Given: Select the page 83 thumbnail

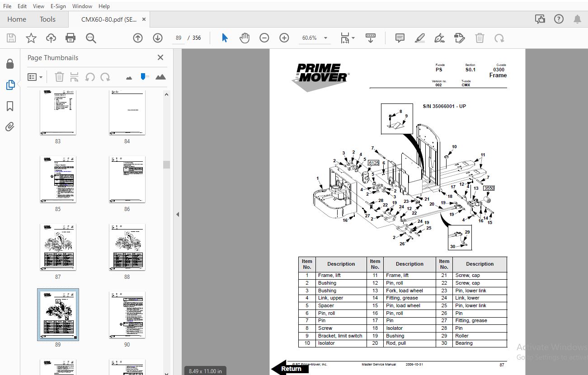Looking at the screenshot, I should (58, 112).
